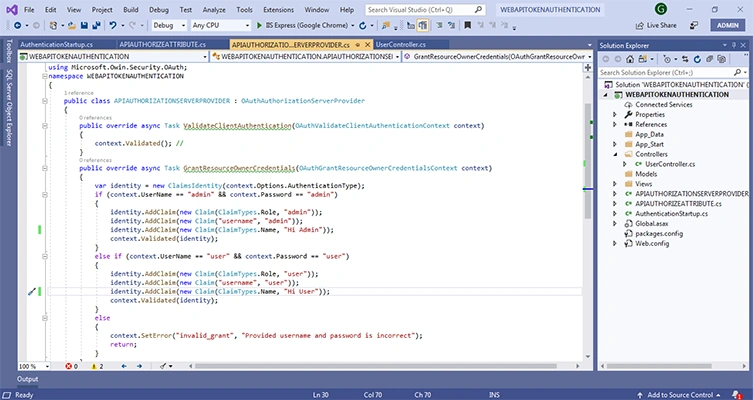Switch to APIAUTHORIZEATTRIBUTE.cs tab

(163, 45)
